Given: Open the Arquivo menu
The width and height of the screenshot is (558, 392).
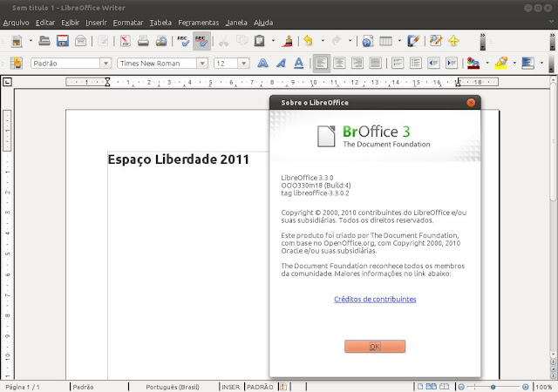Looking at the screenshot, I should pos(16,23).
